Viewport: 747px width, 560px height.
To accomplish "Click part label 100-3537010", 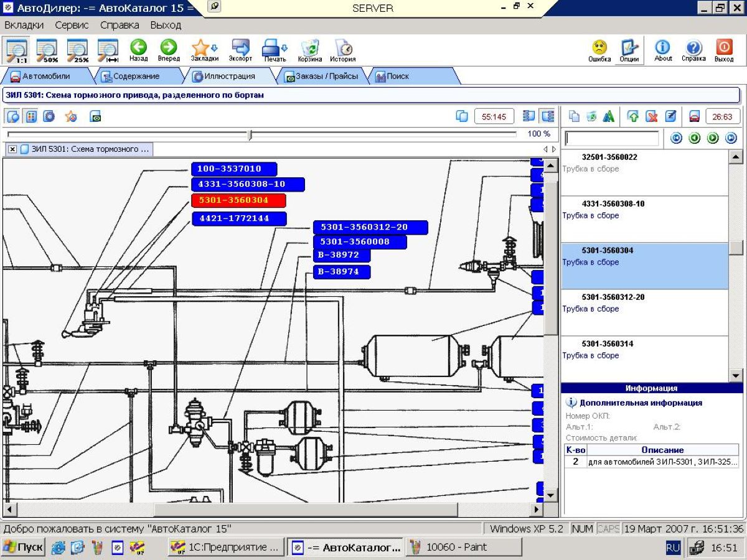I will tap(234, 169).
